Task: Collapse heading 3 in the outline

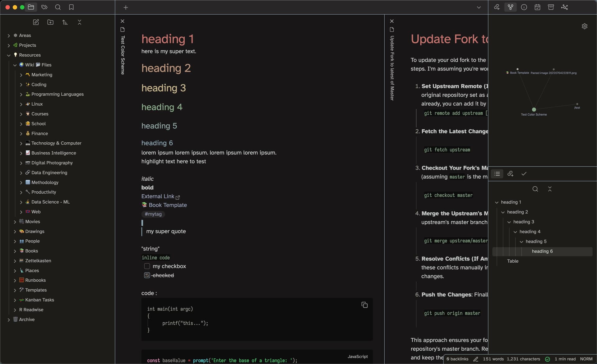Action: [509, 222]
